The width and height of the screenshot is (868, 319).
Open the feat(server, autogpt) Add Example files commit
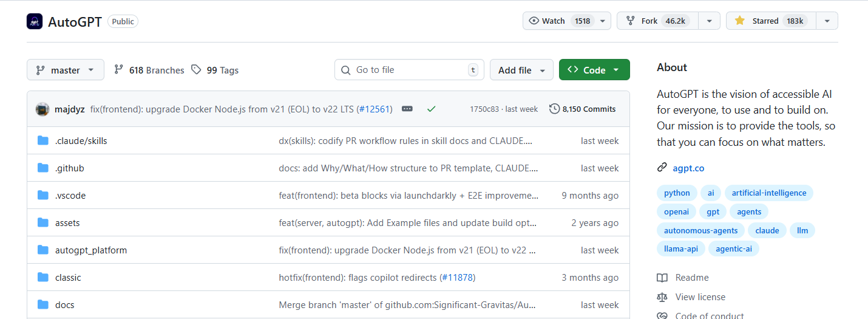coord(408,223)
